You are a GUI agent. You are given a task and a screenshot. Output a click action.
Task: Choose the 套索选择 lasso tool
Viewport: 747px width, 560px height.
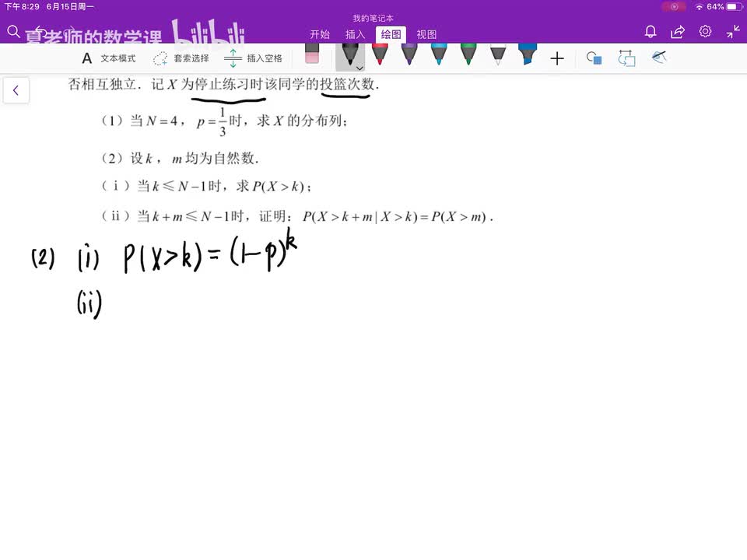(181, 58)
